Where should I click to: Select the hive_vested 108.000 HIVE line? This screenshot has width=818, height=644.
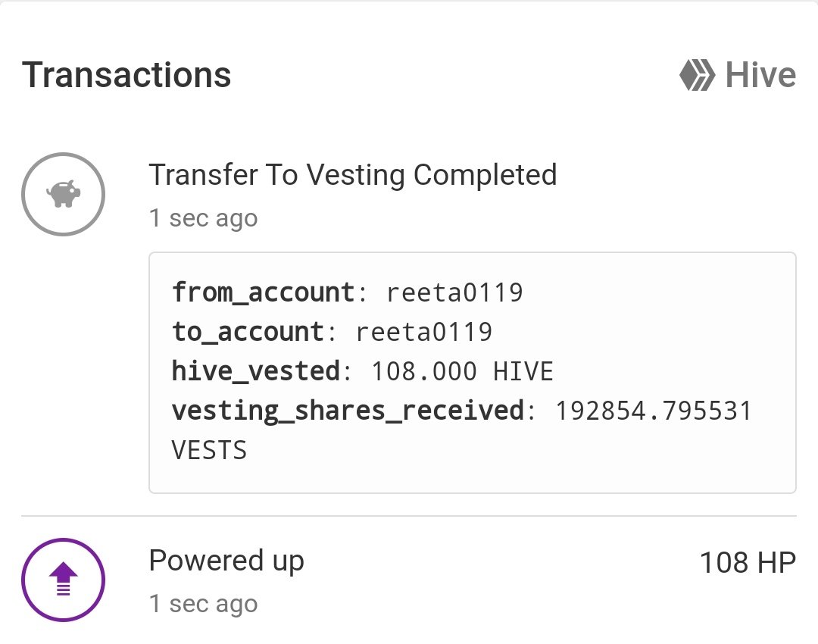point(363,371)
